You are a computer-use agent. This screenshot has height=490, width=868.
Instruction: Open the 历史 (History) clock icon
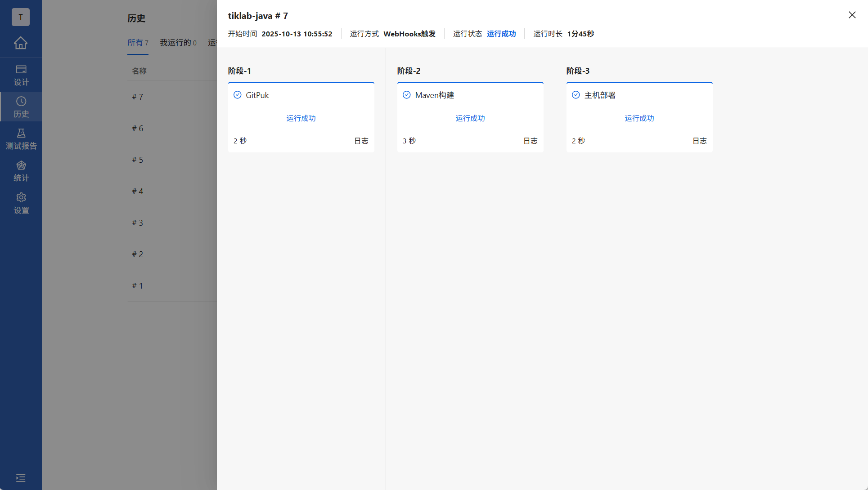click(x=21, y=107)
